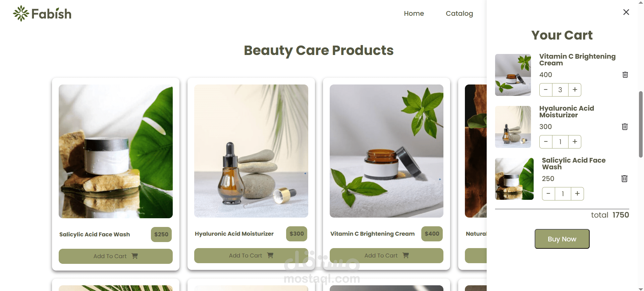
Task: Increase Vitamin C Brightening Cream quantity
Action: point(575,90)
